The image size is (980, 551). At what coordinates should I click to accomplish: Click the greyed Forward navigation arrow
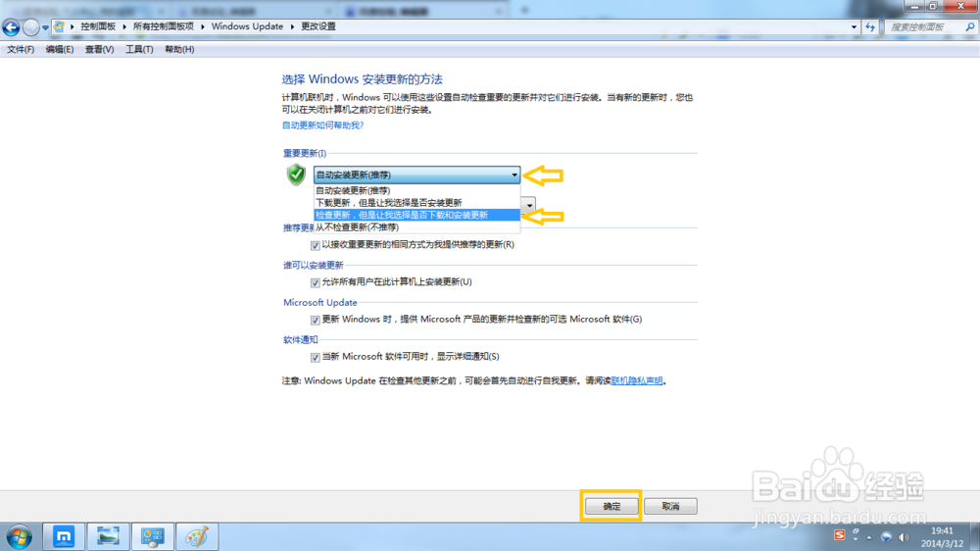(30, 26)
